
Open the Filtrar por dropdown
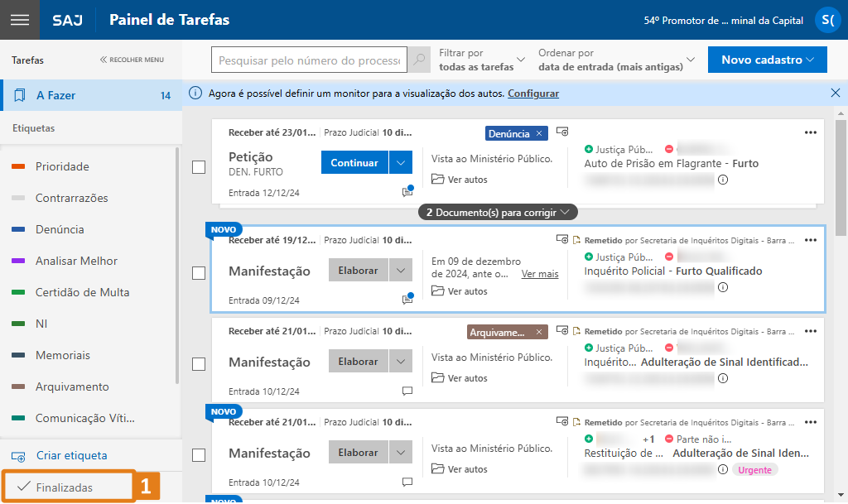click(x=482, y=60)
